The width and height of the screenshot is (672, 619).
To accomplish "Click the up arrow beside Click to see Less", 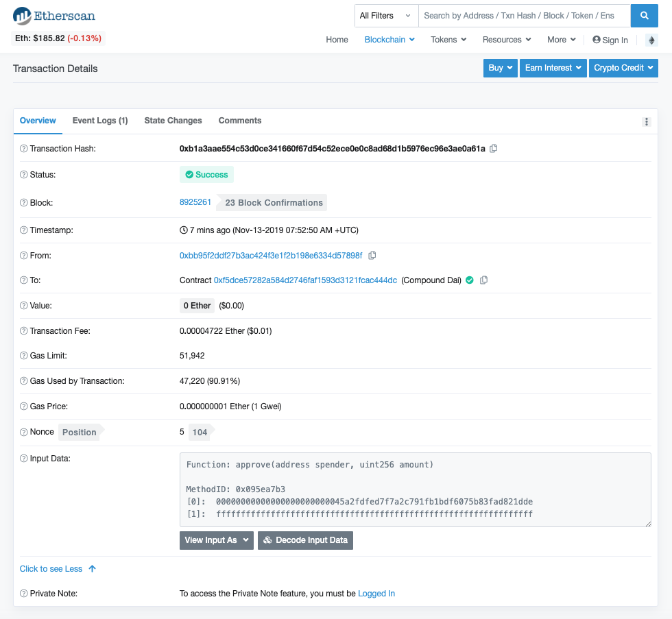I will 92,569.
